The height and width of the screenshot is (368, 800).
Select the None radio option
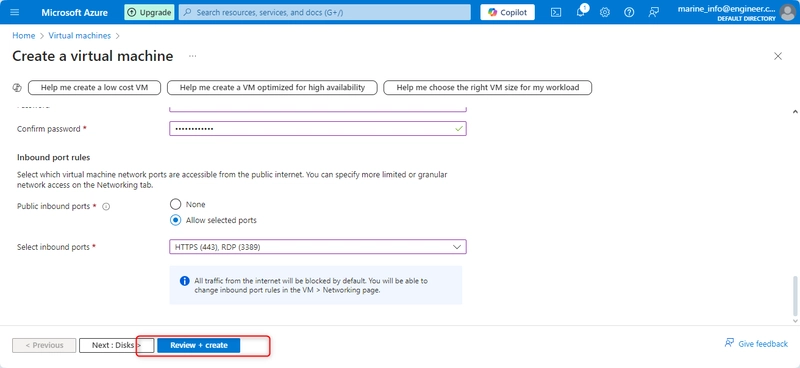[x=176, y=204]
